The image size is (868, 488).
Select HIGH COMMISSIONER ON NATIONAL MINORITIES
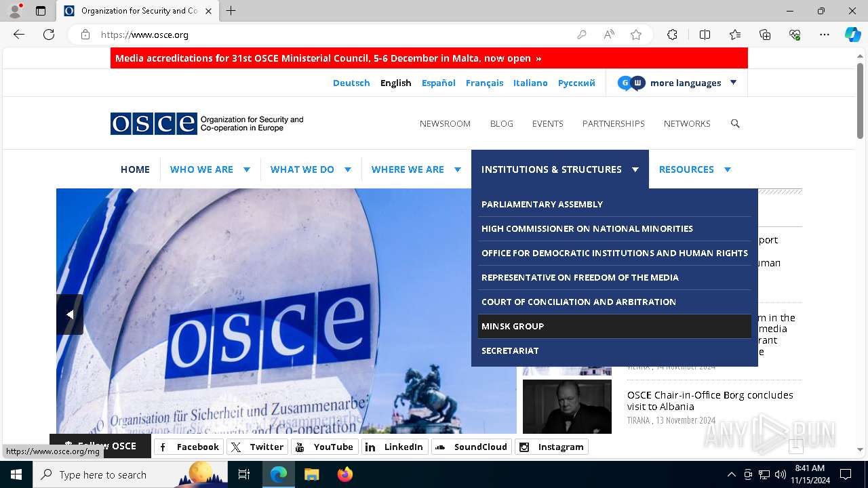click(614, 228)
